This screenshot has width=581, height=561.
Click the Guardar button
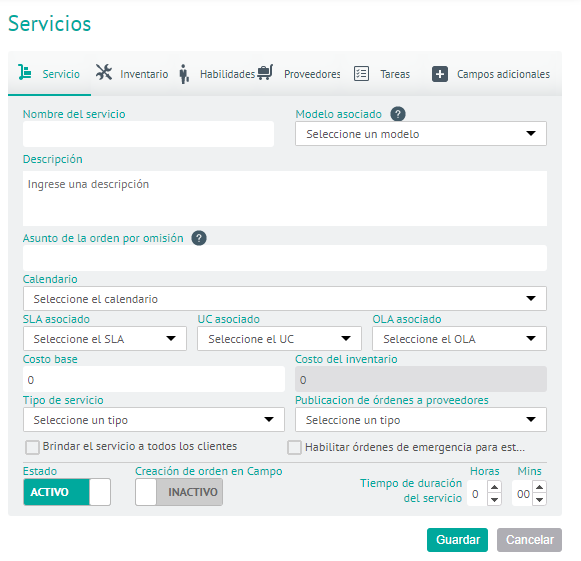coord(457,540)
